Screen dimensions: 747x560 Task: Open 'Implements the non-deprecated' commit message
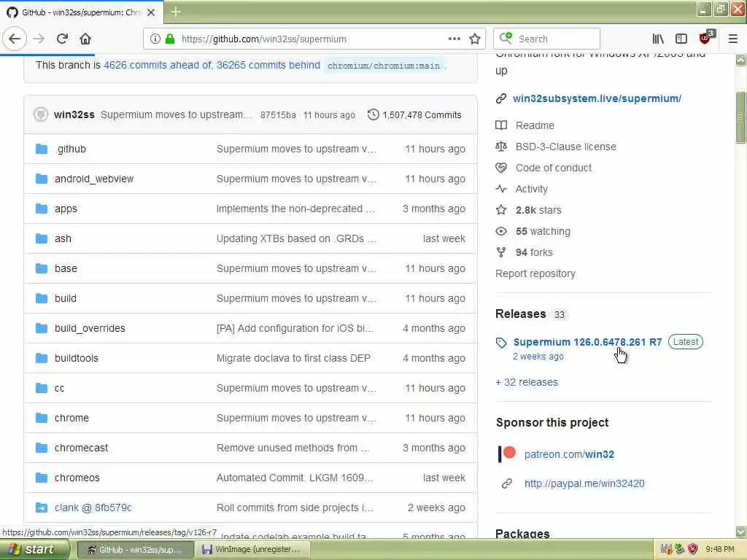pyautogui.click(x=295, y=209)
